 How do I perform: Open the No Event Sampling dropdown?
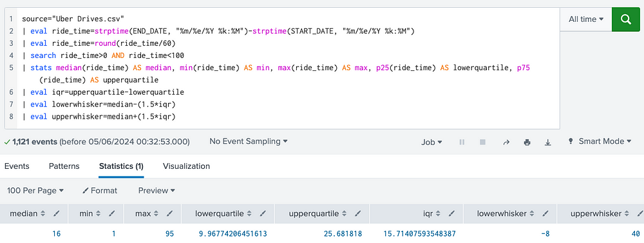click(x=249, y=141)
